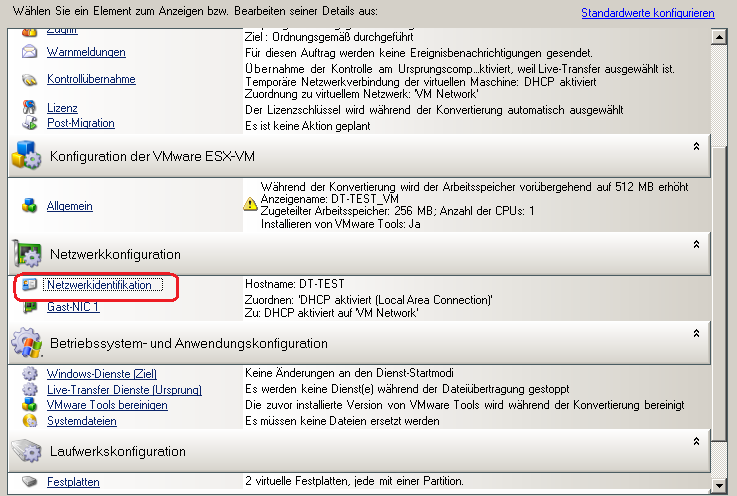This screenshot has height=496, width=737.
Task: Collapse Betriebssystem- und Anwendungskonfiguration section
Action: (x=697, y=333)
